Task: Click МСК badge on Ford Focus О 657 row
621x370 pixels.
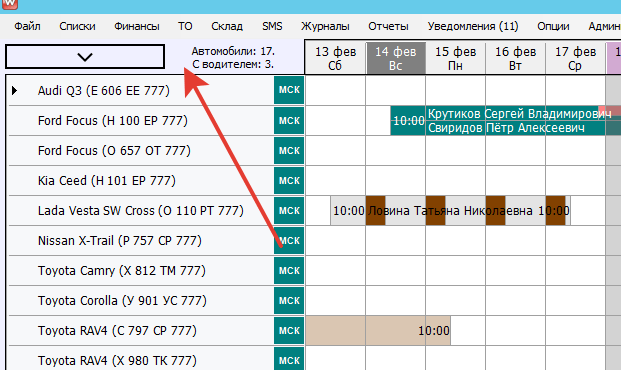Action: coord(289,151)
